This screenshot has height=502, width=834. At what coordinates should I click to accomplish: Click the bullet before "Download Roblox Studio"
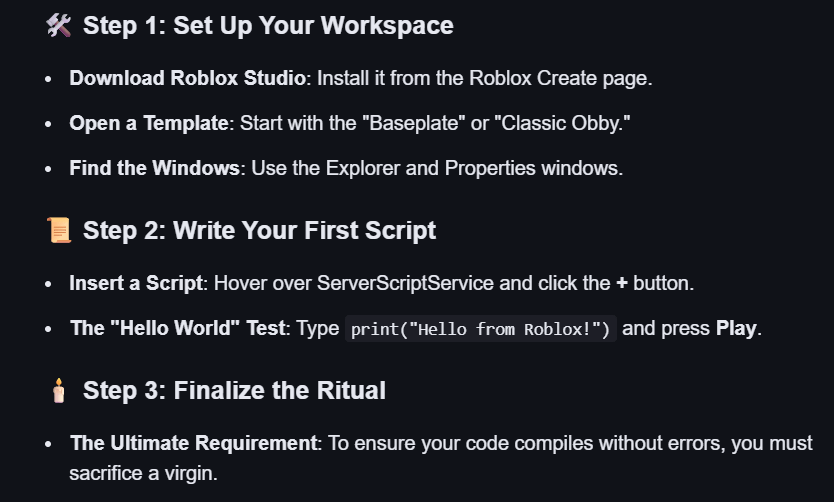(x=48, y=78)
